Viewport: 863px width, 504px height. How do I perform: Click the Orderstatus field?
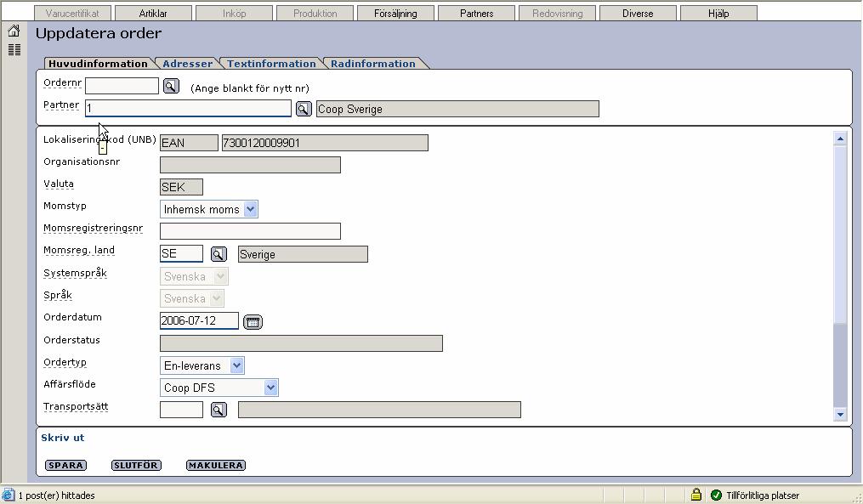[301, 343]
